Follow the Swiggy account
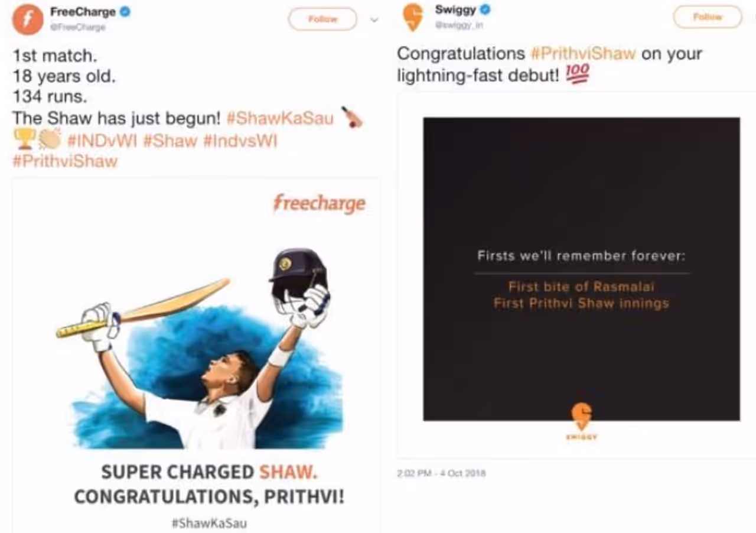Viewport: 756px width, 533px height. [x=708, y=17]
